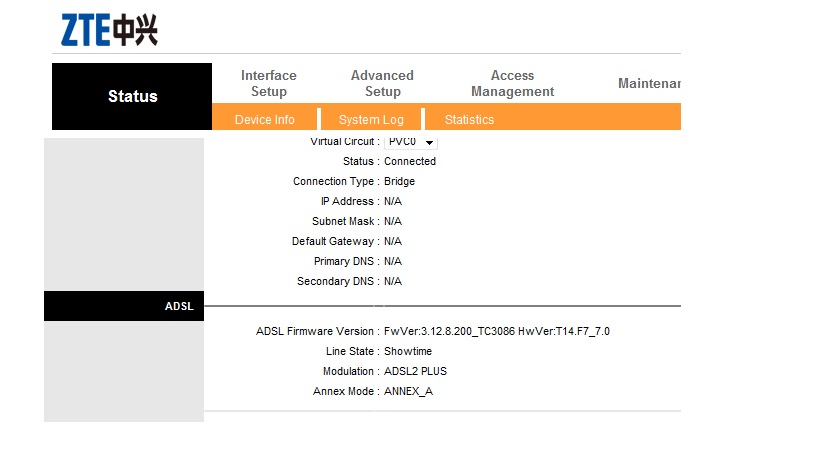View the System Log sub-tab
The height and width of the screenshot is (460, 819).
tap(371, 120)
